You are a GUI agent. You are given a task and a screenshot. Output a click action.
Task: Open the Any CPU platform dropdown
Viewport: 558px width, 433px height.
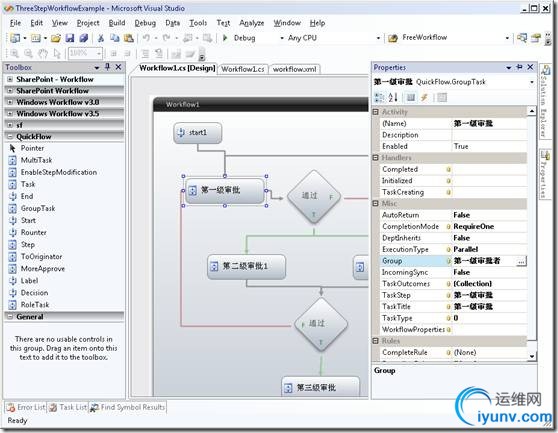378,38
